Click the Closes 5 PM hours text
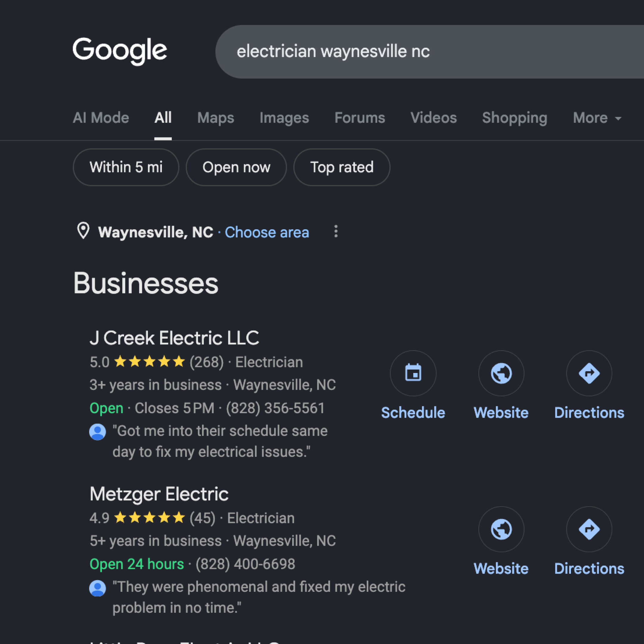 pyautogui.click(x=174, y=408)
